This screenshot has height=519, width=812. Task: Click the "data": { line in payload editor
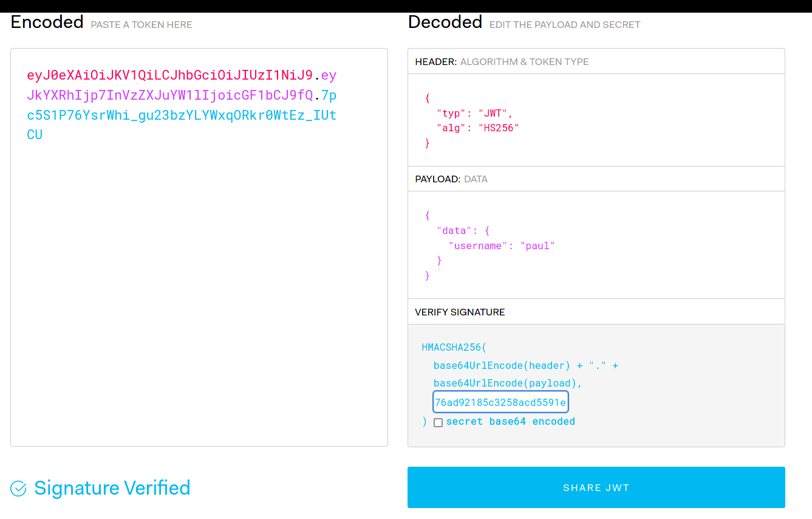463,230
